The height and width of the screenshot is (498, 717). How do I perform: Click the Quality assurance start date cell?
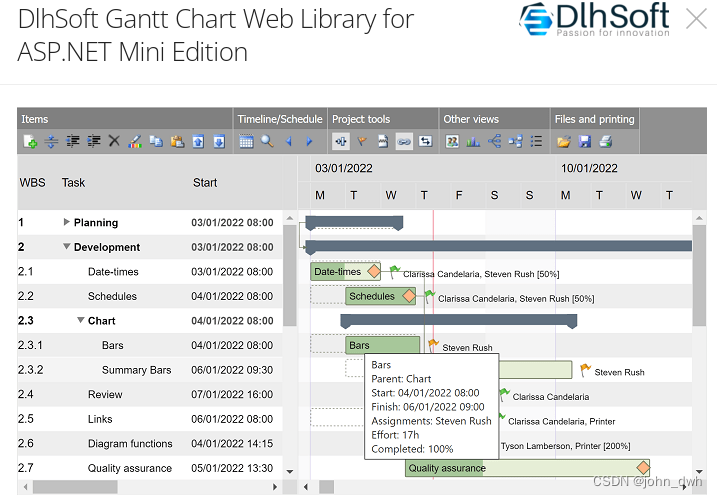click(232, 468)
